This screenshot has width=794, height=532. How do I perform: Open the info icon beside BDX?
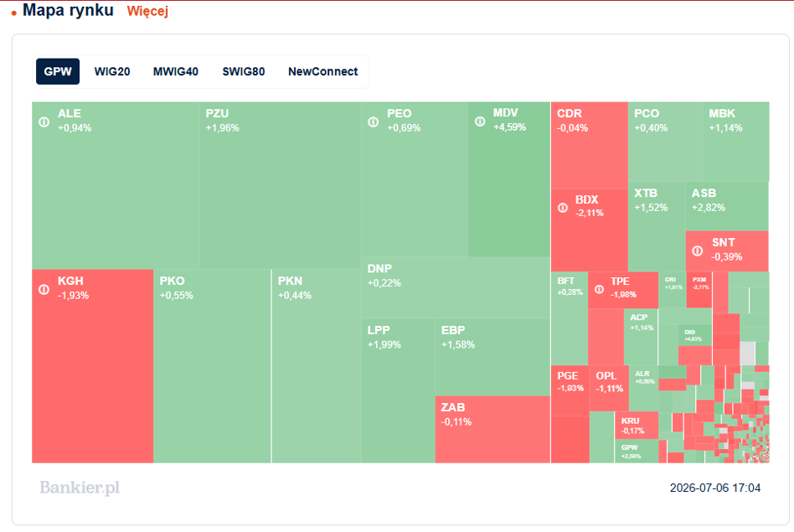tap(563, 208)
